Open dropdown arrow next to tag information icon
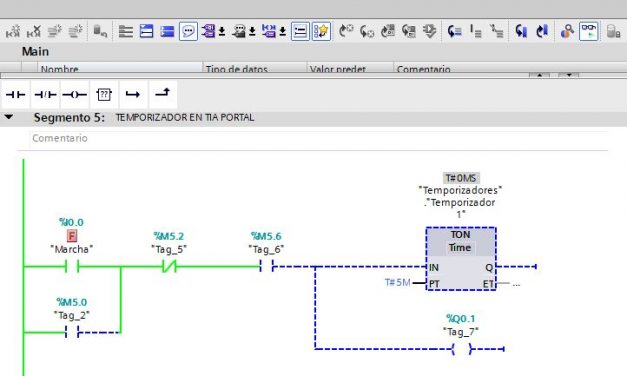This screenshot has width=627, height=376. pos(252,31)
